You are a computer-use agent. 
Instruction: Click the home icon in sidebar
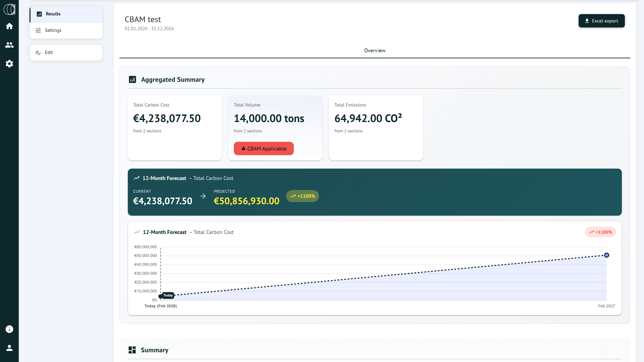click(x=9, y=26)
